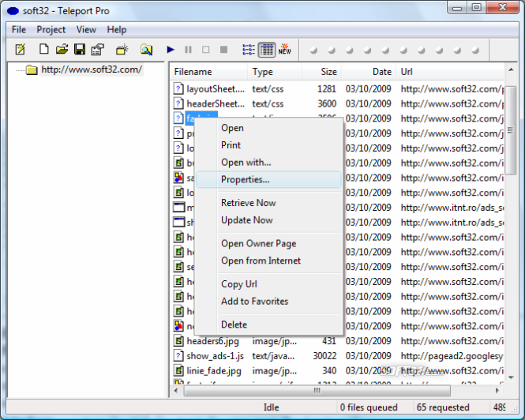The image size is (525, 420).
Task: Click the size value 30022
Action: tap(324, 356)
